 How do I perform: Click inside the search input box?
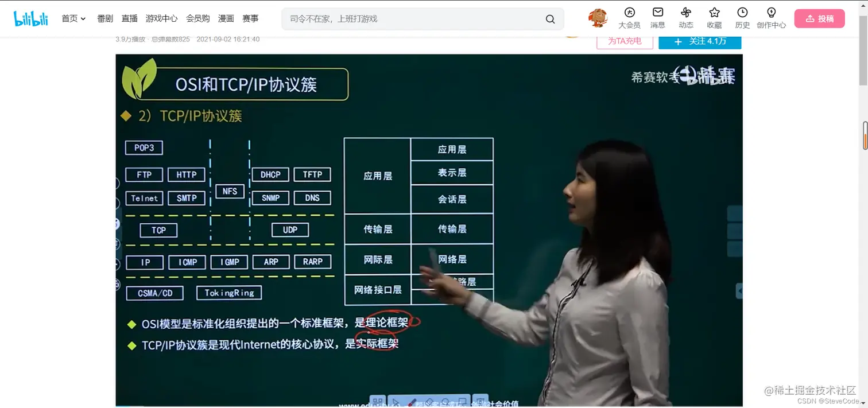point(402,18)
